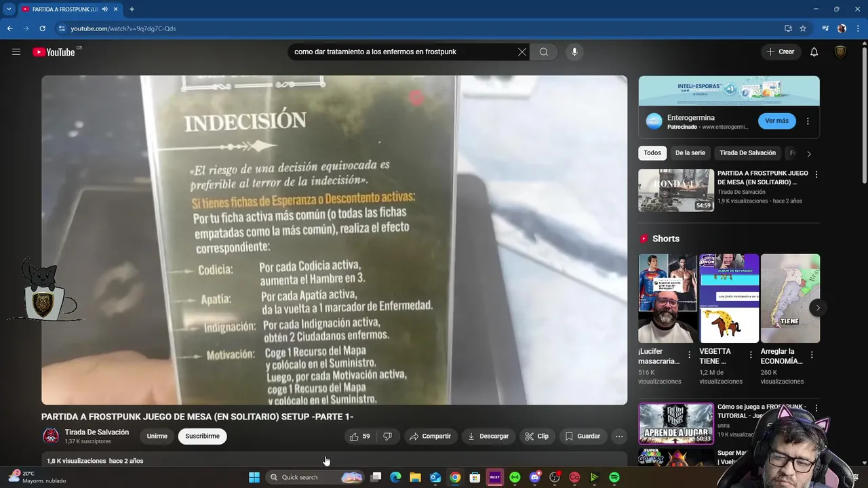868x488 pixels.
Task: Open the 54:59 Frostpunk video thumbnail
Action: [x=676, y=190]
